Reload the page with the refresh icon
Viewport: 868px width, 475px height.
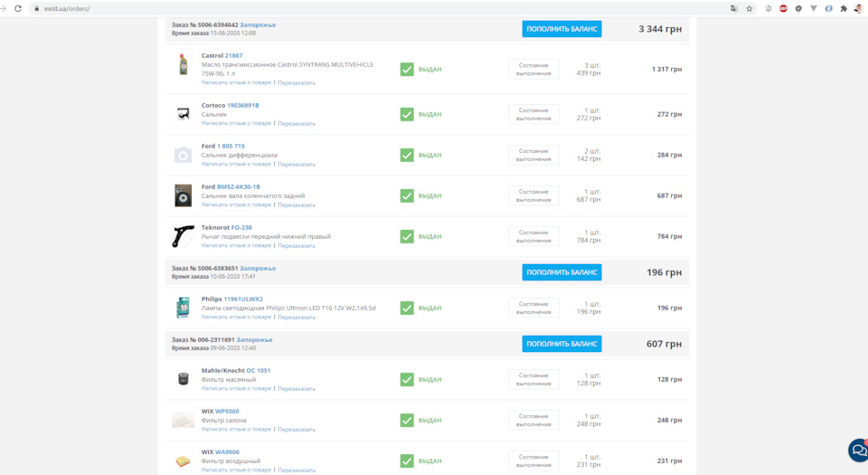(x=18, y=8)
